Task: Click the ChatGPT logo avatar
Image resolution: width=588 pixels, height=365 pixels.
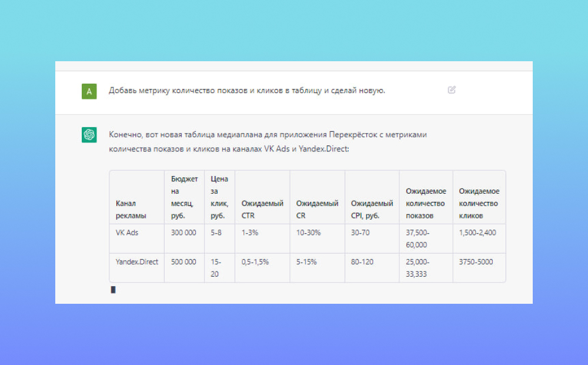Action: pyautogui.click(x=89, y=135)
